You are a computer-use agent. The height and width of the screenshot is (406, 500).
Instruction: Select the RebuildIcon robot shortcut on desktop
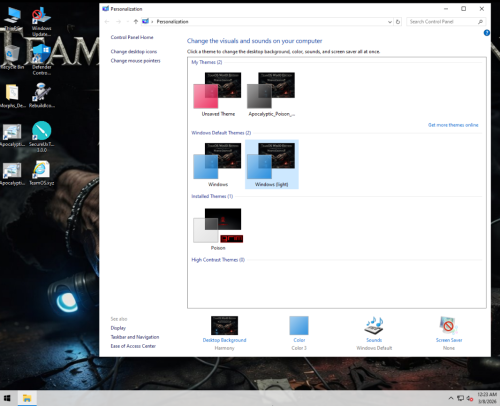pyautogui.click(x=42, y=95)
